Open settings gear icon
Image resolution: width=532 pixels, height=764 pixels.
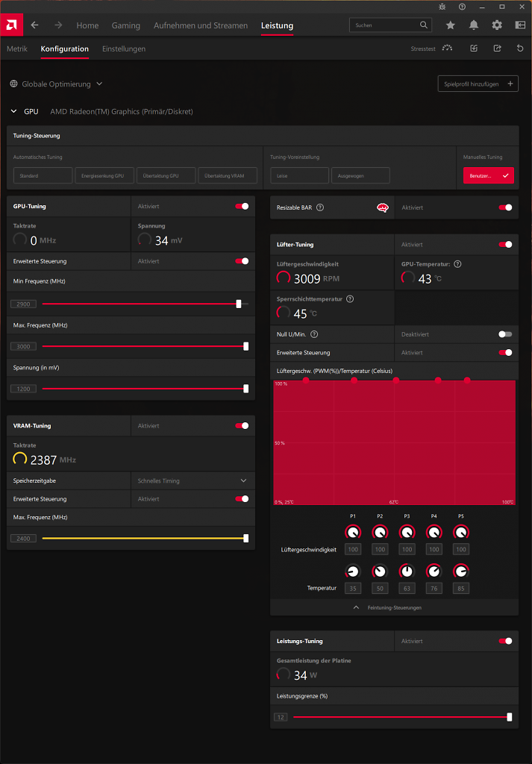(497, 25)
